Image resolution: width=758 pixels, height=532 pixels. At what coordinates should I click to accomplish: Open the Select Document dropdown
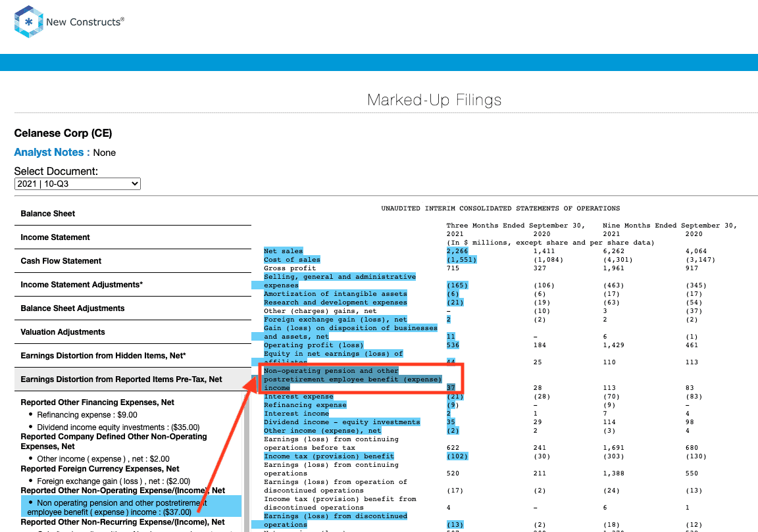[78, 183]
